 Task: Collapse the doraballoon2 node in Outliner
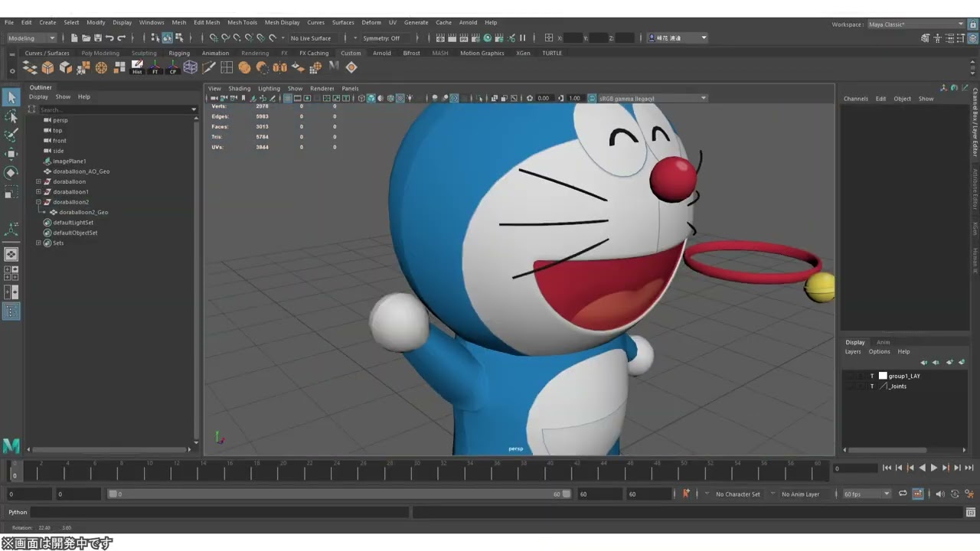pyautogui.click(x=38, y=202)
